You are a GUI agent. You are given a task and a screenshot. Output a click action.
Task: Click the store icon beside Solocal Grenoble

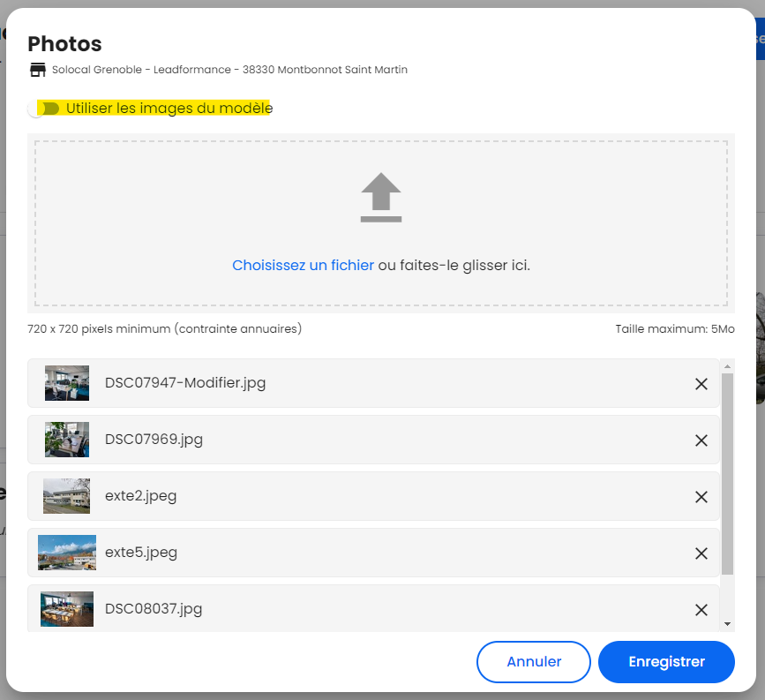click(x=38, y=70)
